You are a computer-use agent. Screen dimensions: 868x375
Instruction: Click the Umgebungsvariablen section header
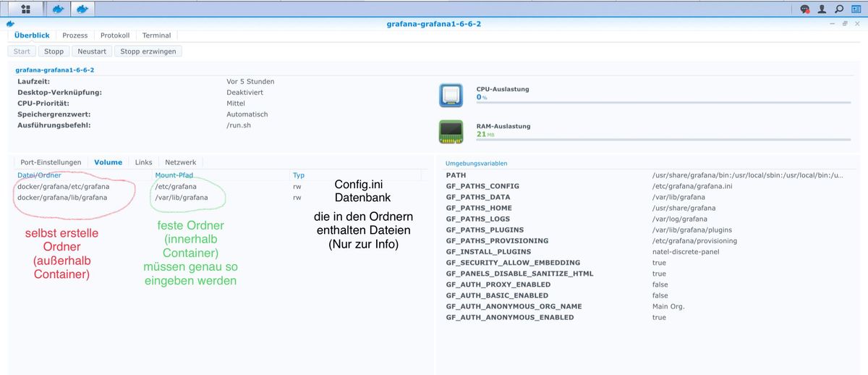(477, 164)
